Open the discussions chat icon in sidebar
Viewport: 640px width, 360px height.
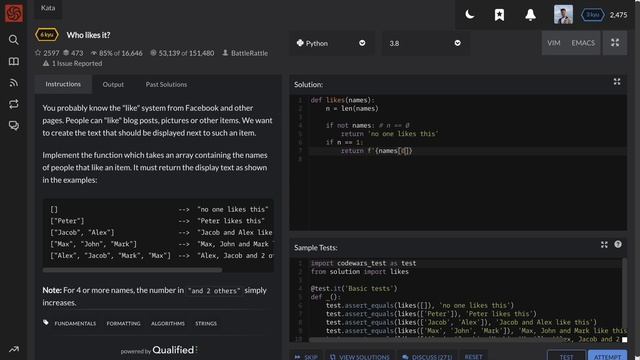(13, 125)
